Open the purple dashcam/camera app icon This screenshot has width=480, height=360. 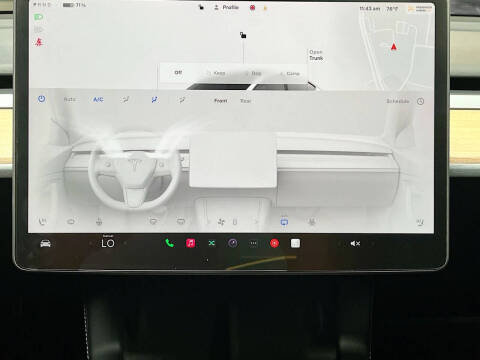pos(233,243)
